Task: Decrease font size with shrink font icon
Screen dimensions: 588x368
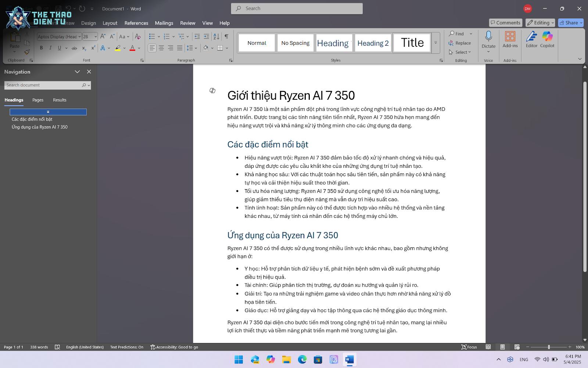Action: point(112,36)
